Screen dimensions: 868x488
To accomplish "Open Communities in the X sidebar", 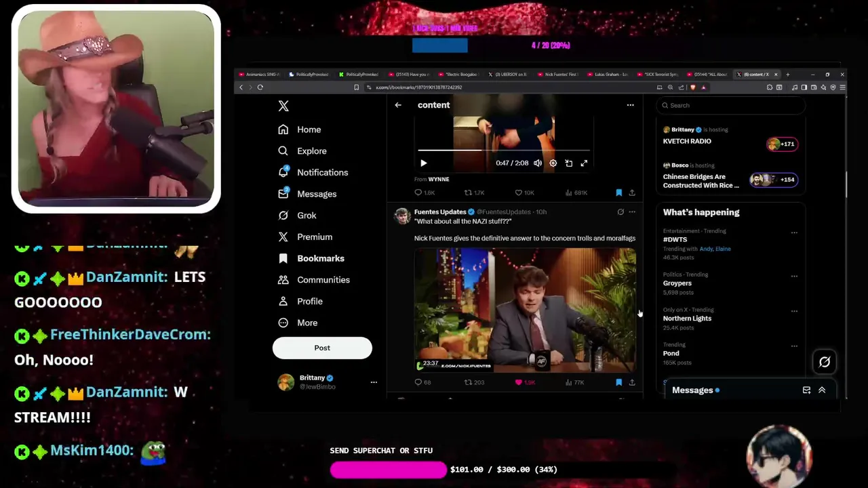I will [x=314, y=280].
